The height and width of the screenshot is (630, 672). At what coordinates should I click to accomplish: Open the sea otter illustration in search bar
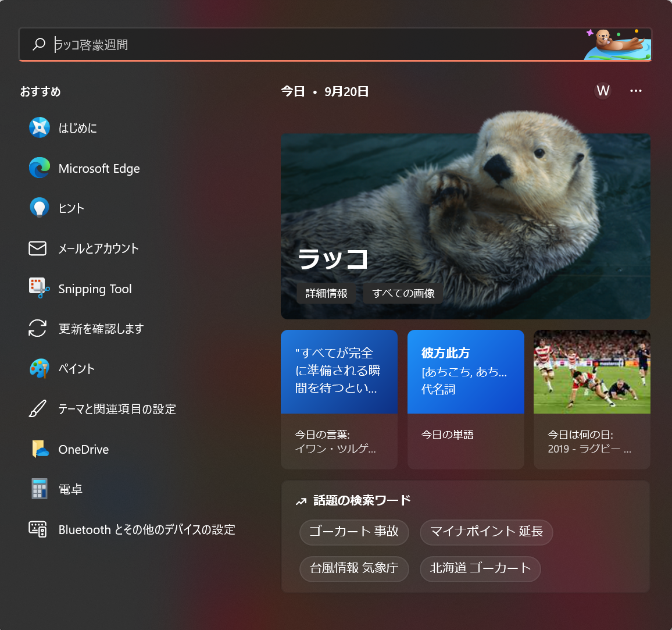click(617, 44)
